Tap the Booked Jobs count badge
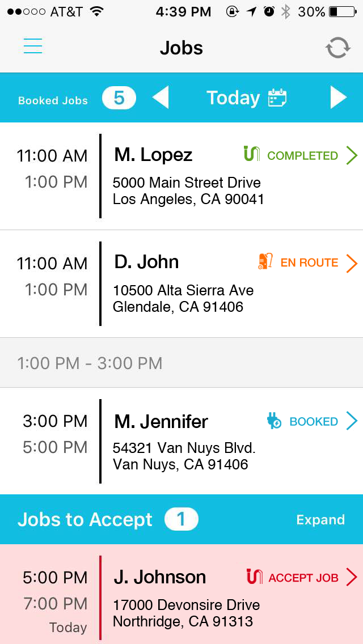 point(119,98)
